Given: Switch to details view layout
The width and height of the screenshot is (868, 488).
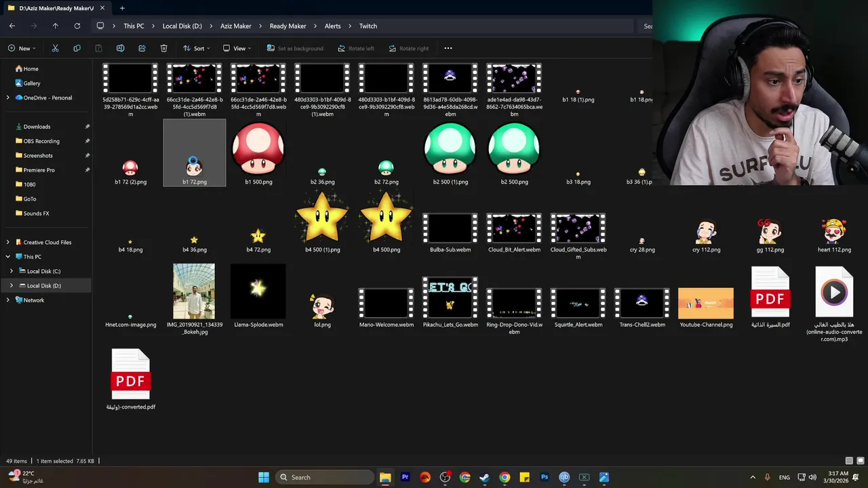Looking at the screenshot, I should pyautogui.click(x=849, y=461).
